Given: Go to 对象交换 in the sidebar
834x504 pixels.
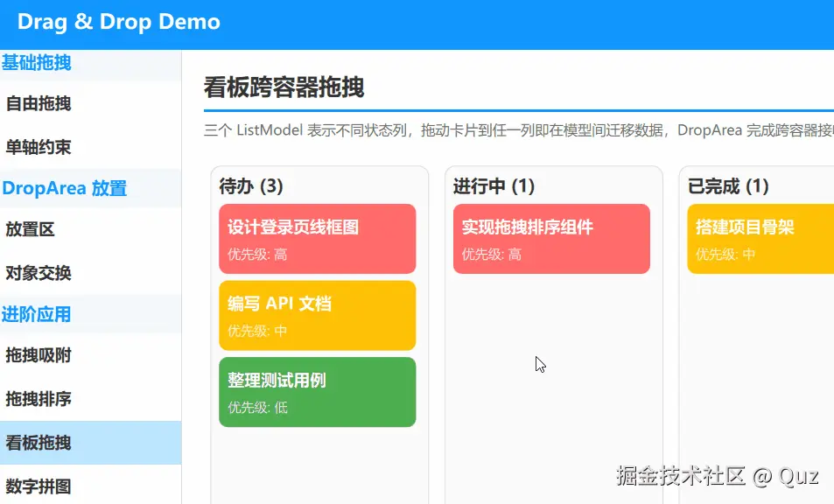Looking at the screenshot, I should [90, 273].
